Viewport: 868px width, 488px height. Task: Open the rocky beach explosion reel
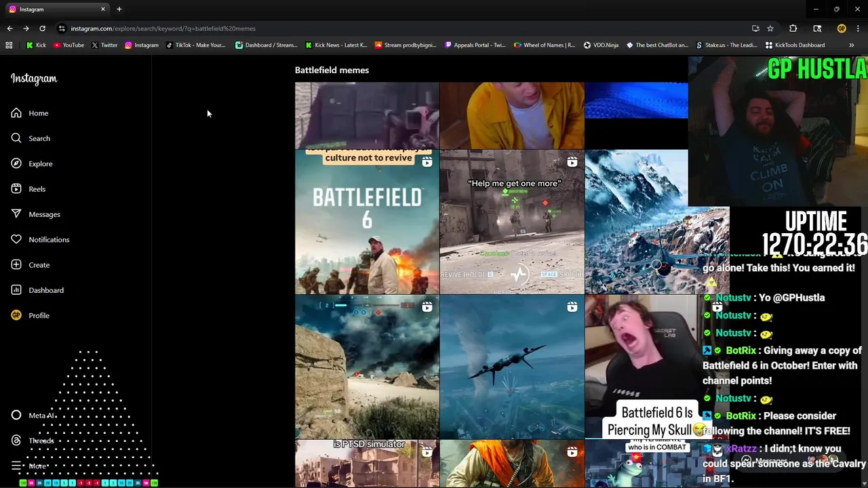[367, 367]
